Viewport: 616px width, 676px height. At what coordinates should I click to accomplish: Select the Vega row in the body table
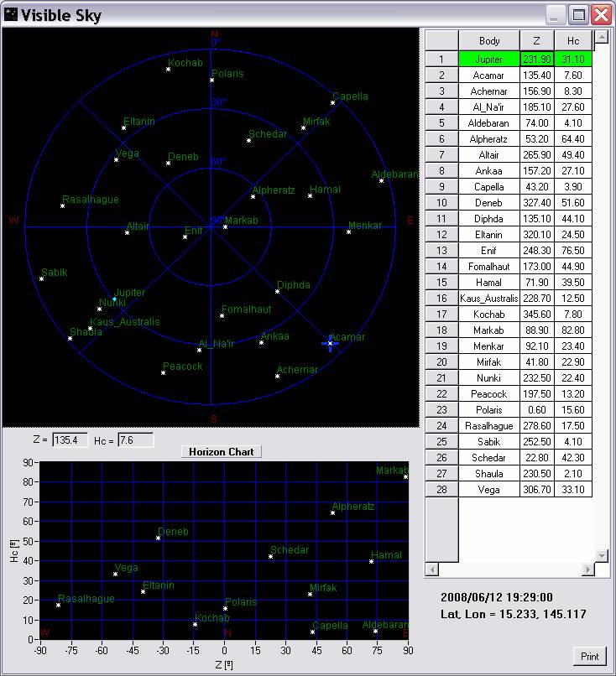tap(489, 490)
